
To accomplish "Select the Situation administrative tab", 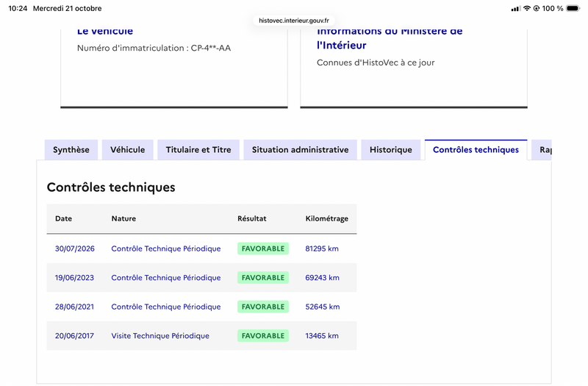I will tap(300, 150).
